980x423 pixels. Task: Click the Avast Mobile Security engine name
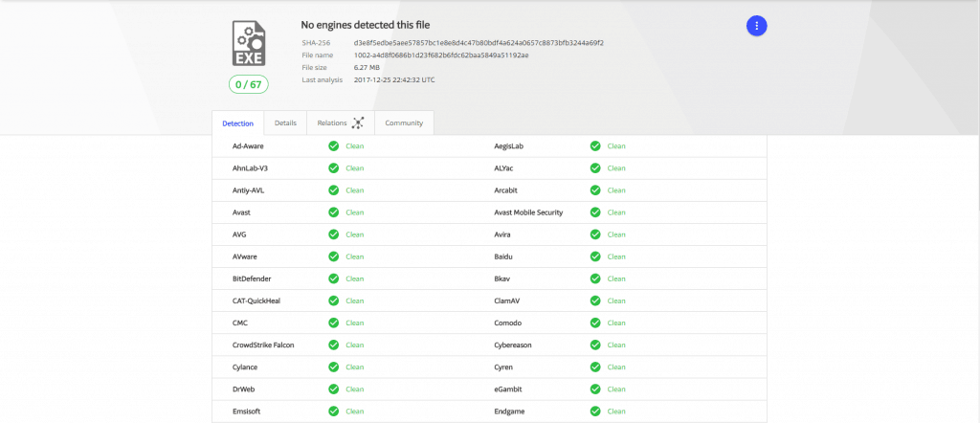pos(528,212)
